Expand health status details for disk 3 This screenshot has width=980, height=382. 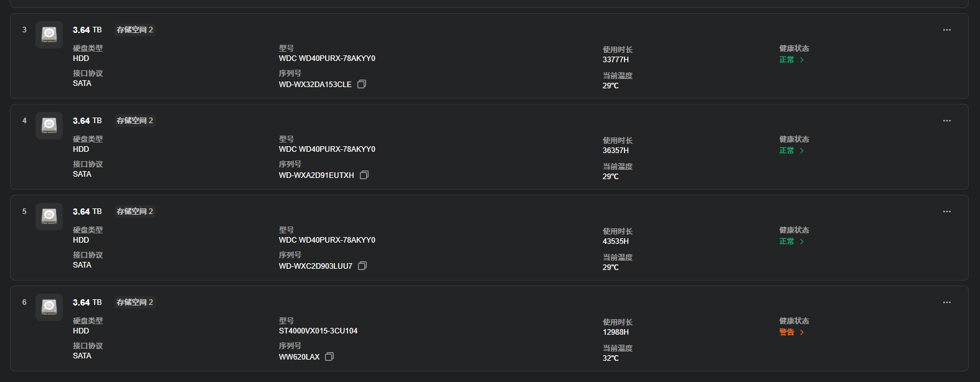[791, 60]
